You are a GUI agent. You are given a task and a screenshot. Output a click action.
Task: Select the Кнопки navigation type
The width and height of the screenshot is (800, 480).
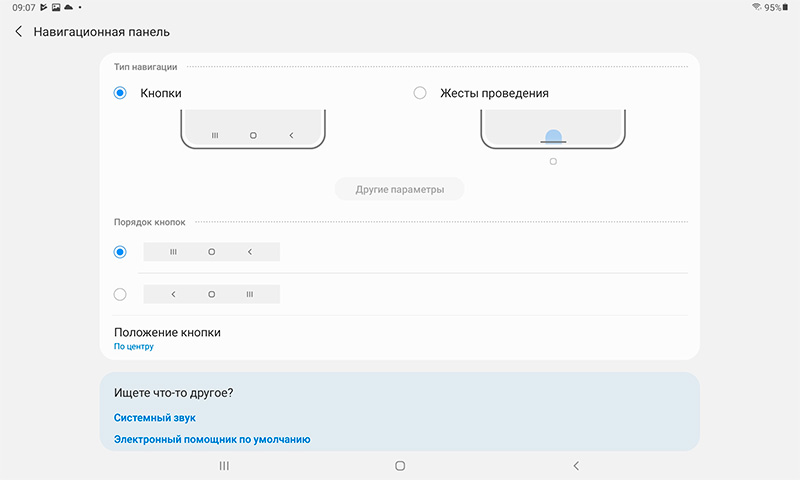(x=121, y=93)
